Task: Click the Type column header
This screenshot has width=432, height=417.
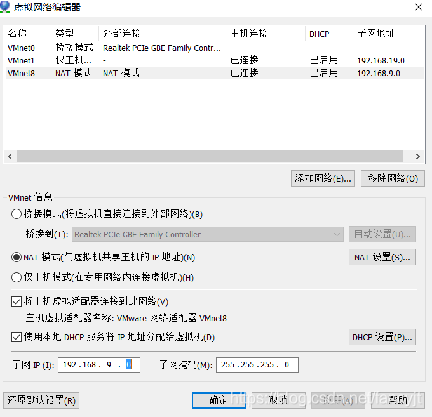Action: [64, 33]
